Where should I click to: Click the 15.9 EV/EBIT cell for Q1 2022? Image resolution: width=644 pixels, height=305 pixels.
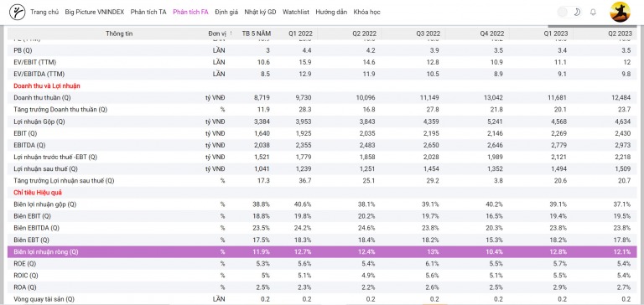coord(306,62)
